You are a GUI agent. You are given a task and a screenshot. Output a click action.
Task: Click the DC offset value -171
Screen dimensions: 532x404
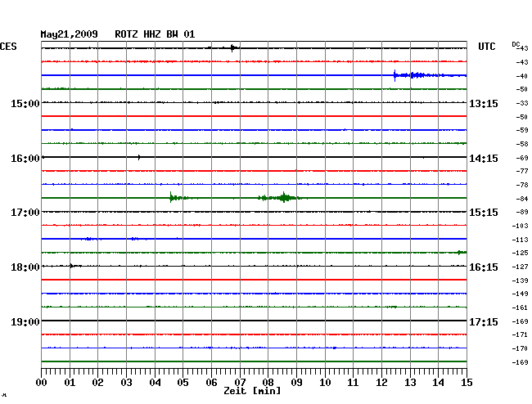520,334
